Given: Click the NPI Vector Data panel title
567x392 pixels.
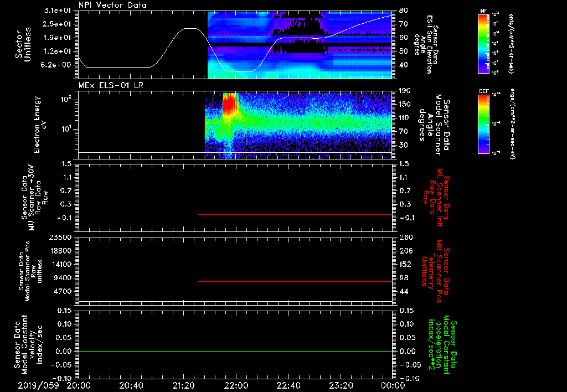Looking at the screenshot, I should point(112,5).
